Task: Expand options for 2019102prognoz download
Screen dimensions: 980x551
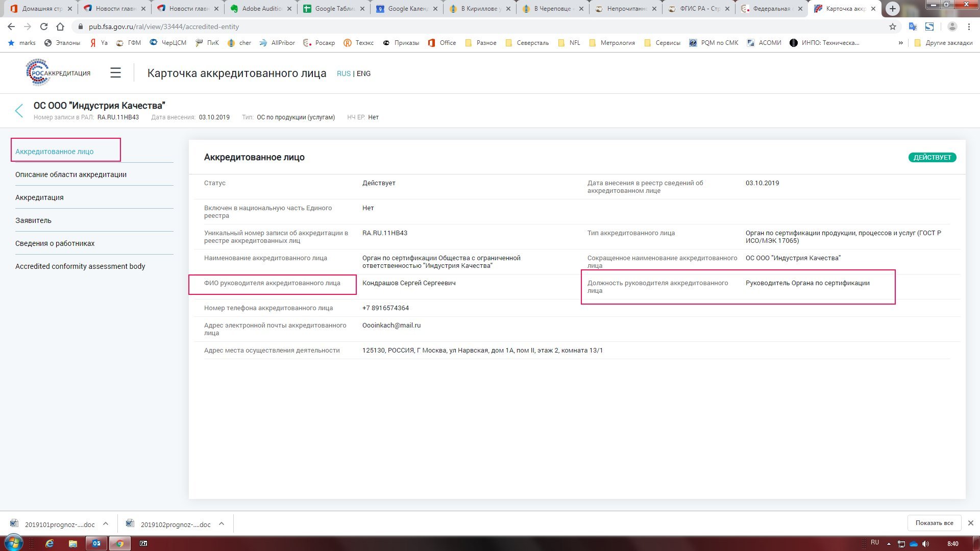Action: (x=222, y=523)
